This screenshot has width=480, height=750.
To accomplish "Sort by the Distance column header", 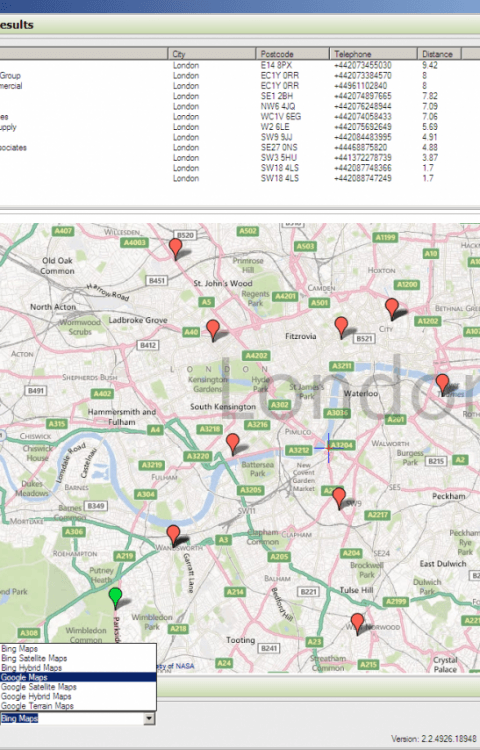I will pos(439,54).
